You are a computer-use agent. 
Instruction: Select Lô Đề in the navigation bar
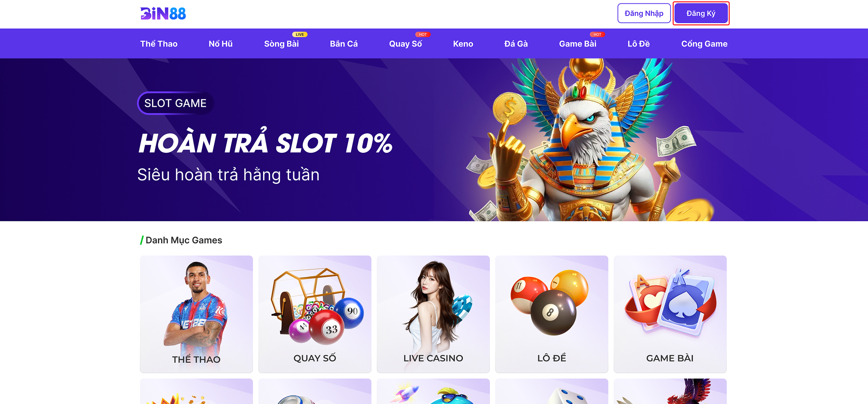pos(639,44)
